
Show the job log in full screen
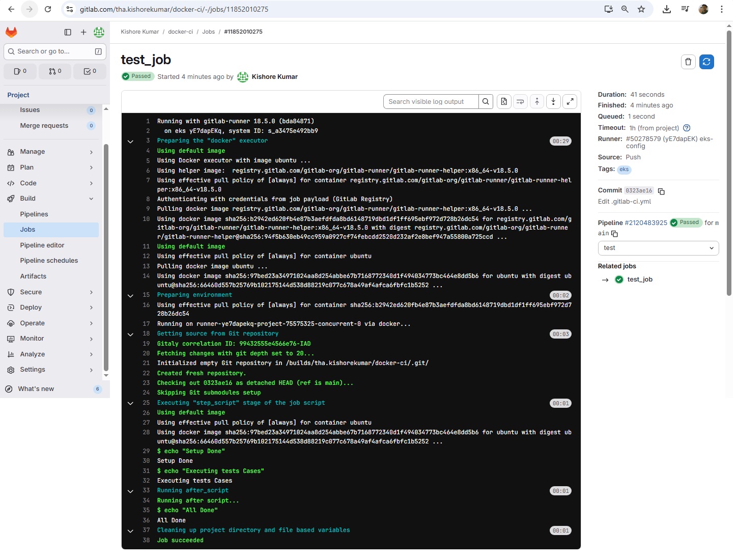coord(570,102)
